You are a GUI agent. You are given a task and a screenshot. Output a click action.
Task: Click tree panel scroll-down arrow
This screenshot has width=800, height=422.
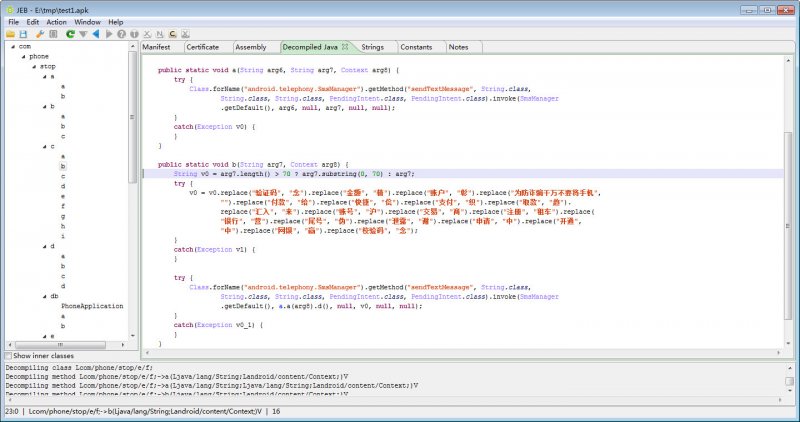tap(133, 336)
